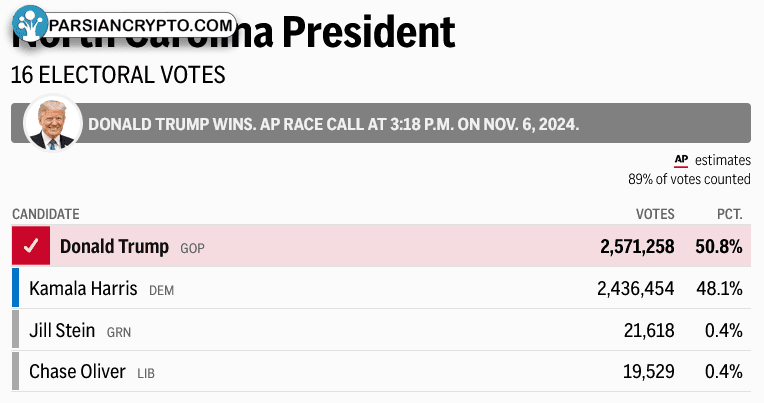
Task: Click the 16 Electoral Votes subtitle
Action: pyautogui.click(x=118, y=75)
